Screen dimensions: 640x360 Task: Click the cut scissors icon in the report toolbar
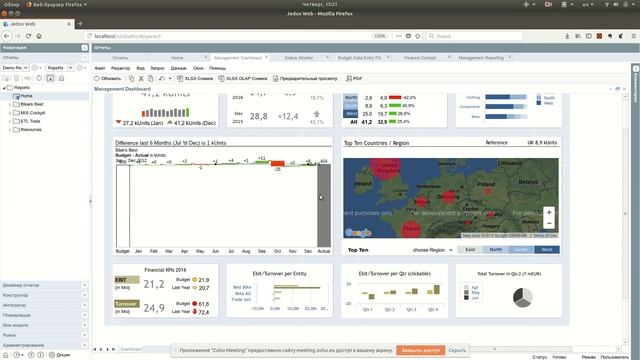tap(141, 78)
